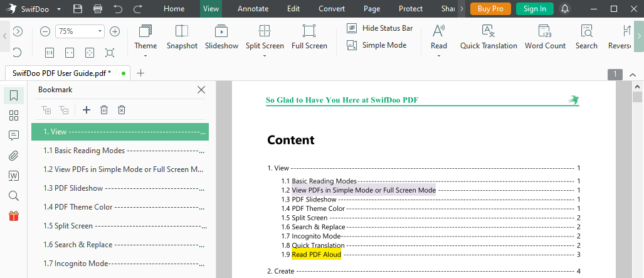The width and height of the screenshot is (644, 278).
Task: Start the Slideshow
Action: click(x=222, y=37)
